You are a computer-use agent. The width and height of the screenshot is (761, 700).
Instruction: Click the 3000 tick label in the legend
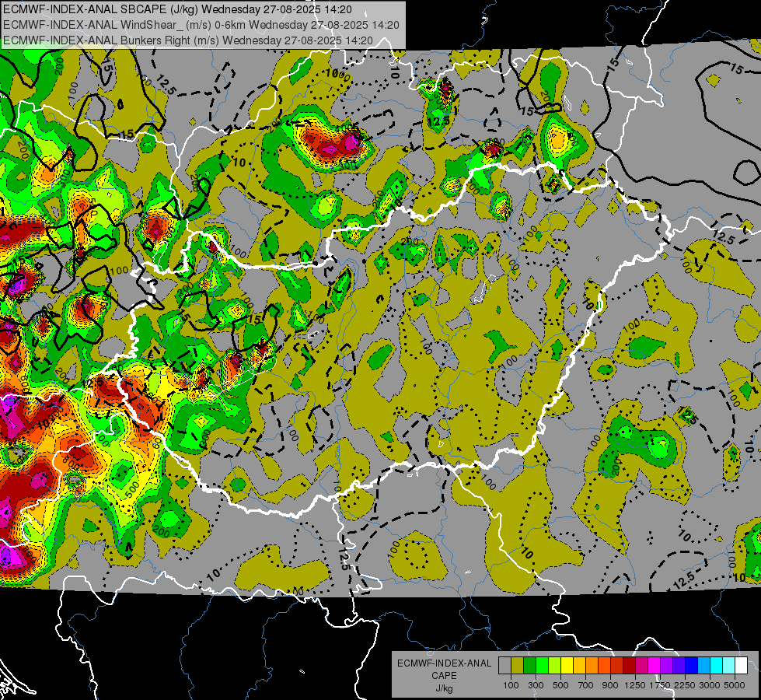710,685
